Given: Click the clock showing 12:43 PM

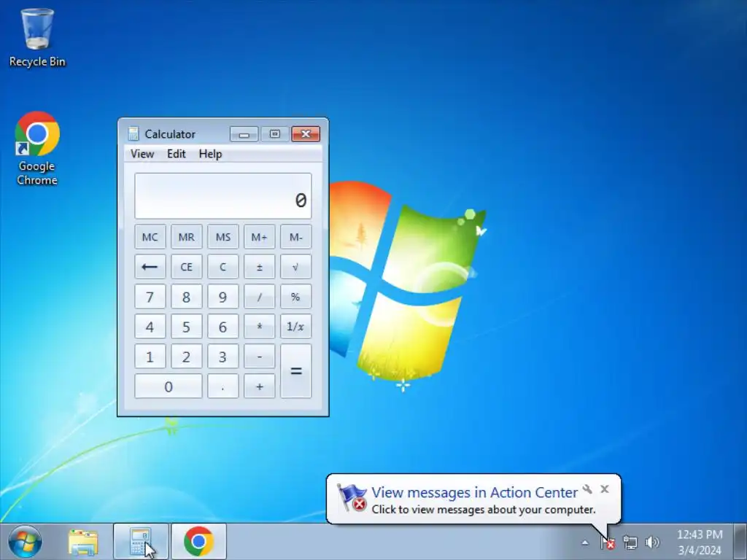Looking at the screenshot, I should pos(700,534).
